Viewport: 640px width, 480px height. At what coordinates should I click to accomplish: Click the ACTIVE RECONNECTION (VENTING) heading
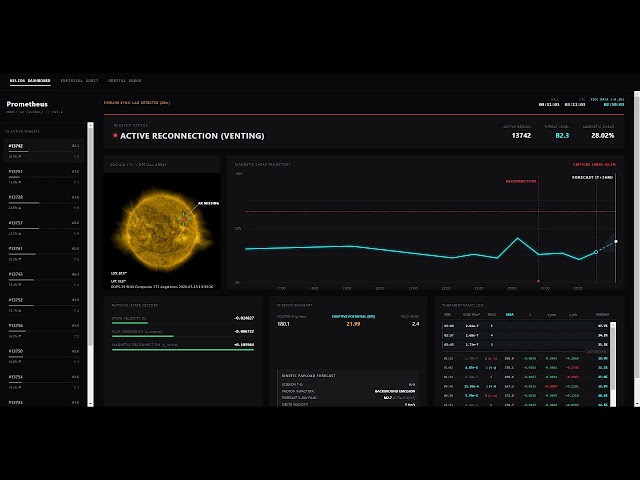pos(192,136)
